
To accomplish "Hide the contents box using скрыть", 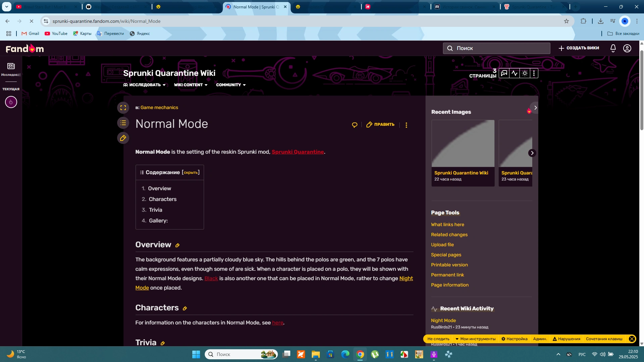I will pos(191,172).
